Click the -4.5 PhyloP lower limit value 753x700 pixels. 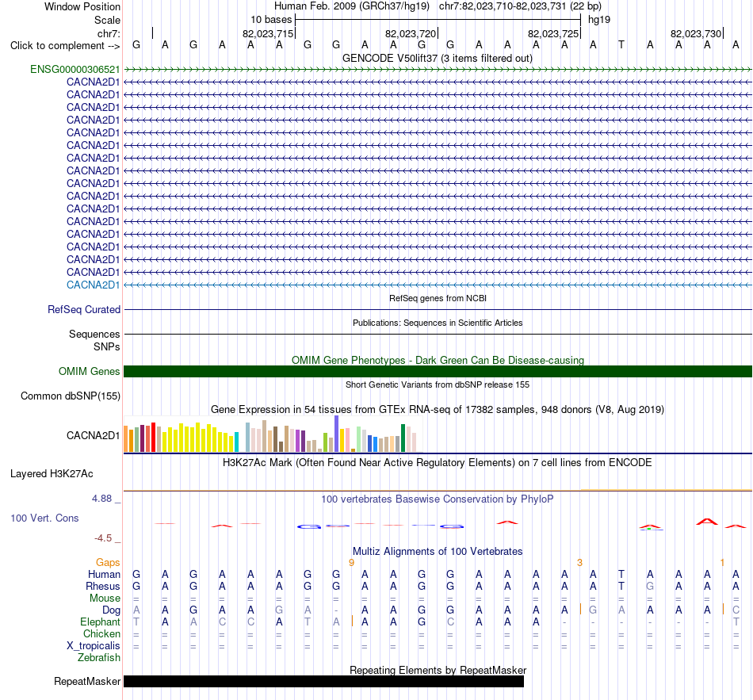point(103,538)
